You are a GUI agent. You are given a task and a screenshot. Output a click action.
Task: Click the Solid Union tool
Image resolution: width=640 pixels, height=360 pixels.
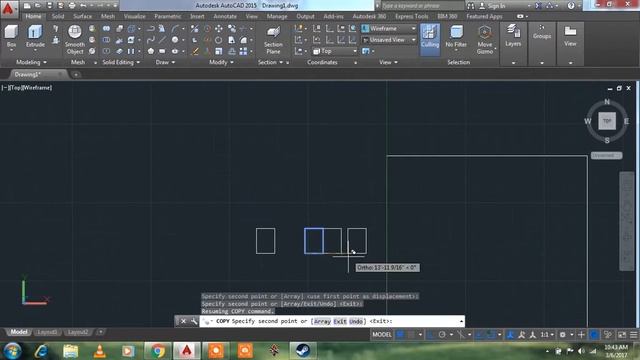(106, 29)
